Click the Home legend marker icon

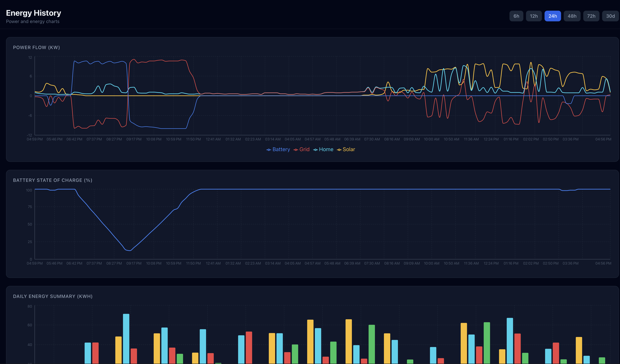point(316,149)
